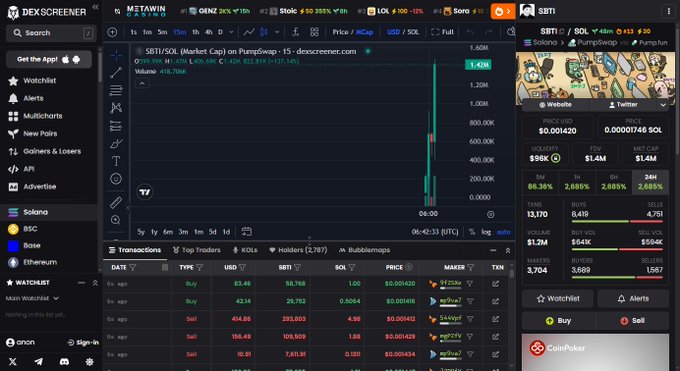The image size is (680, 371).
Task: Select the 15m timeframe
Action: click(180, 32)
